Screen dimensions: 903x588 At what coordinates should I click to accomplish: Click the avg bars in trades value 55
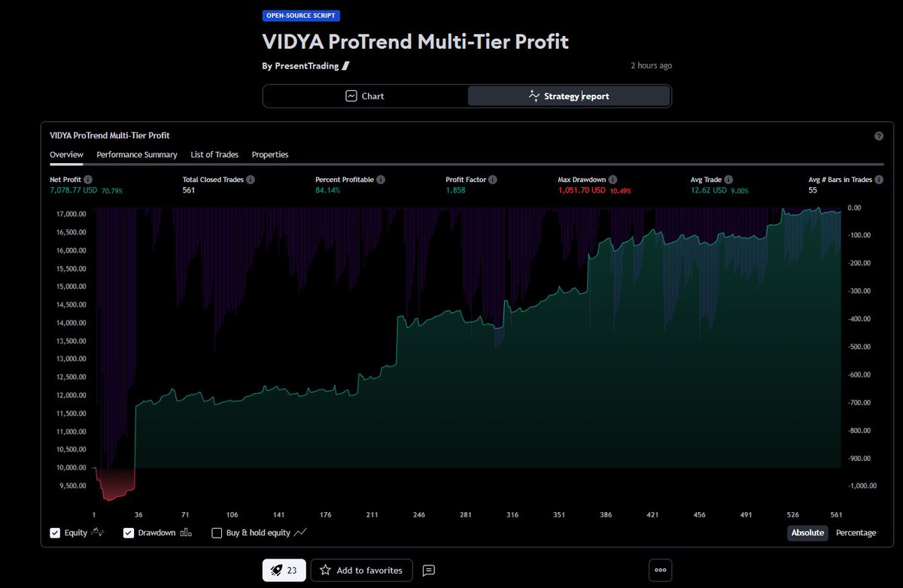point(813,191)
